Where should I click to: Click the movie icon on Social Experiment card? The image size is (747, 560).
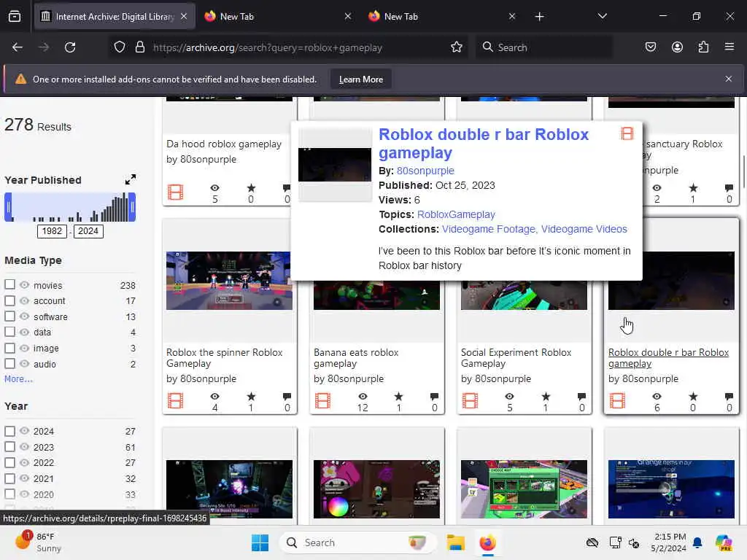pyautogui.click(x=470, y=400)
